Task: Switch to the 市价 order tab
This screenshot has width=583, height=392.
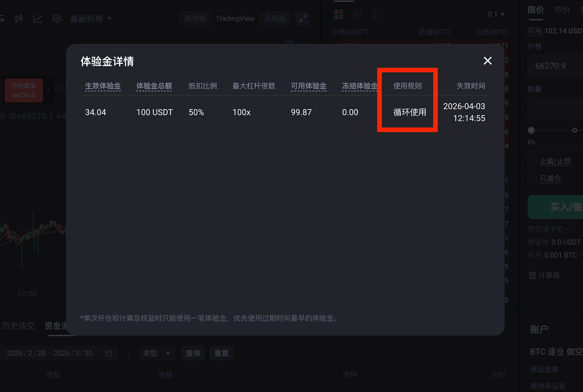Action: (x=562, y=10)
